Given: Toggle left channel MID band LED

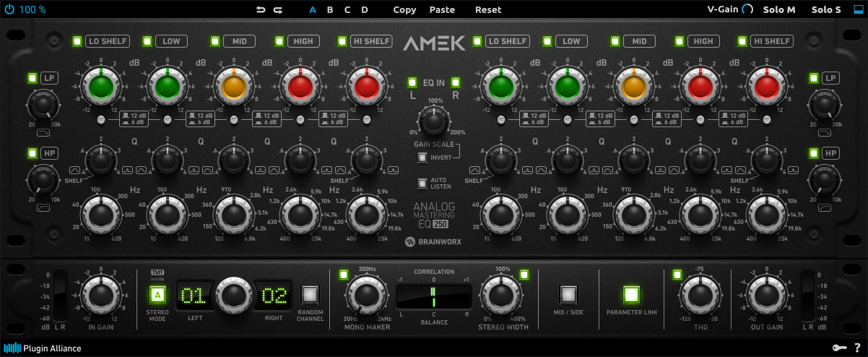Looking at the screenshot, I should [x=214, y=41].
